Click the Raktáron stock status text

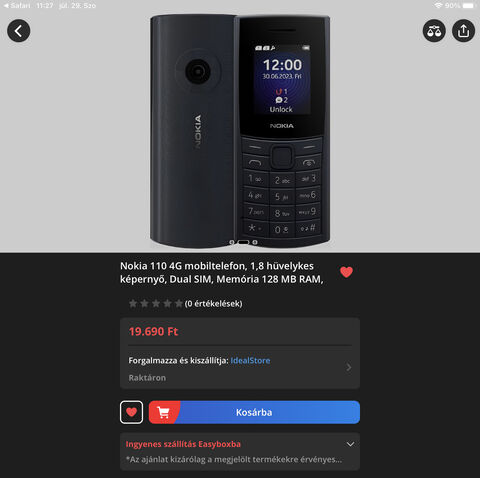click(x=147, y=378)
